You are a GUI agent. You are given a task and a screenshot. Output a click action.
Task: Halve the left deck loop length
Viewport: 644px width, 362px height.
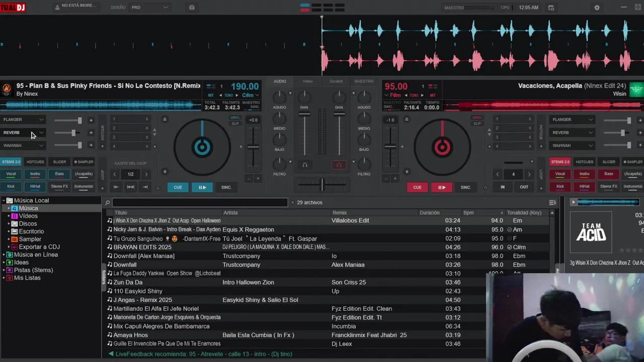[115, 174]
